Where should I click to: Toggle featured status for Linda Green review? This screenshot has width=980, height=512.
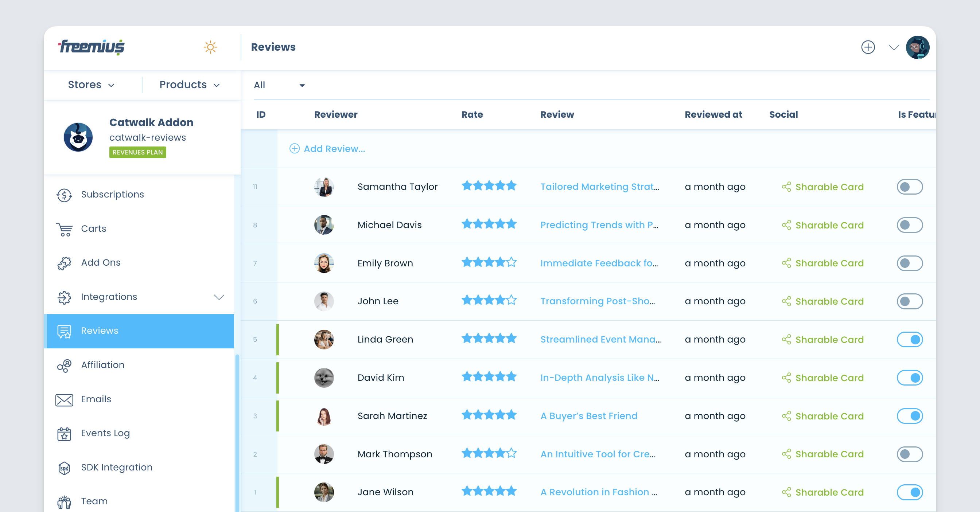point(911,340)
